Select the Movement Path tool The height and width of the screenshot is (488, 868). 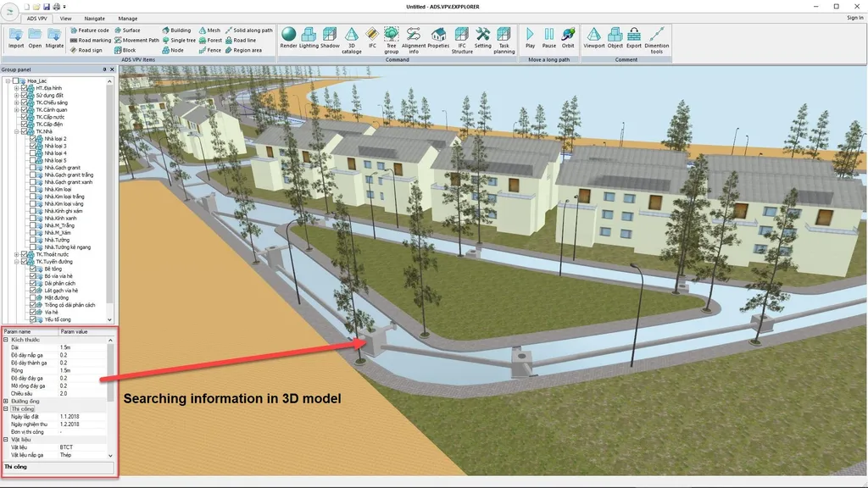pos(136,41)
